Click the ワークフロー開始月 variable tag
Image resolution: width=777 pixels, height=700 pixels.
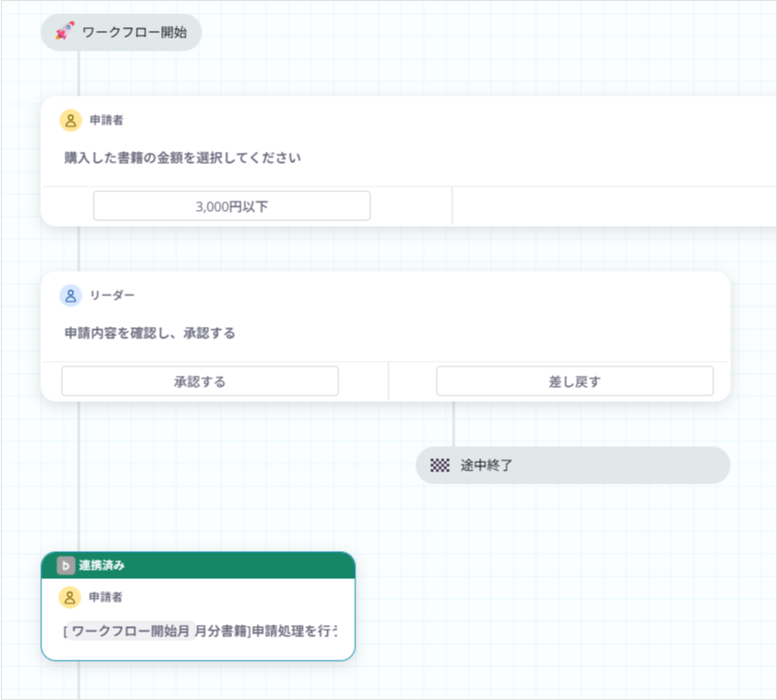pyautogui.click(x=131, y=632)
